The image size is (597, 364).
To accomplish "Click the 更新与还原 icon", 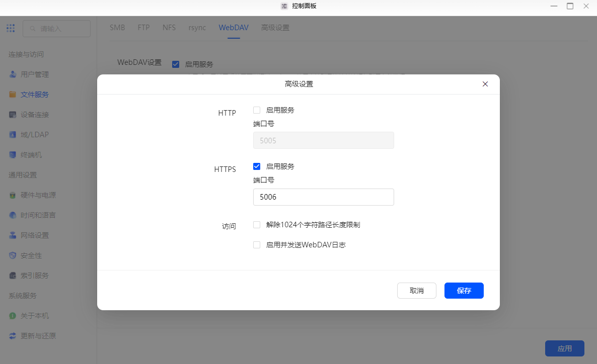I will [x=13, y=336].
